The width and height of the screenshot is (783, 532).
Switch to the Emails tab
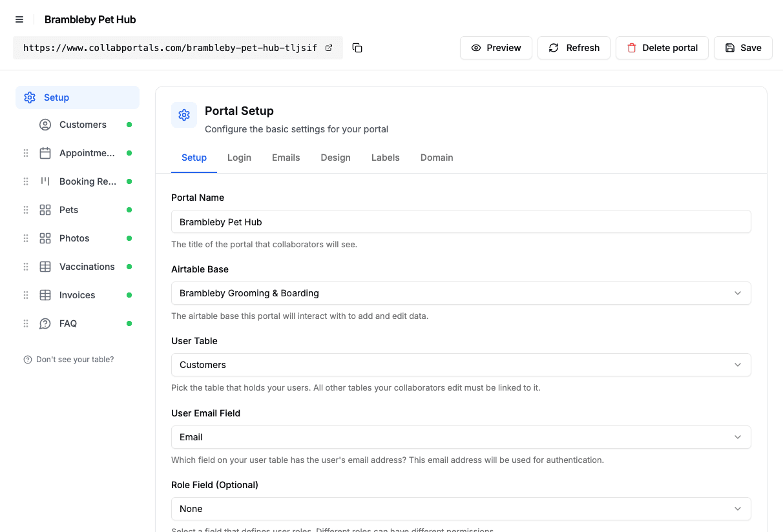[286, 158]
